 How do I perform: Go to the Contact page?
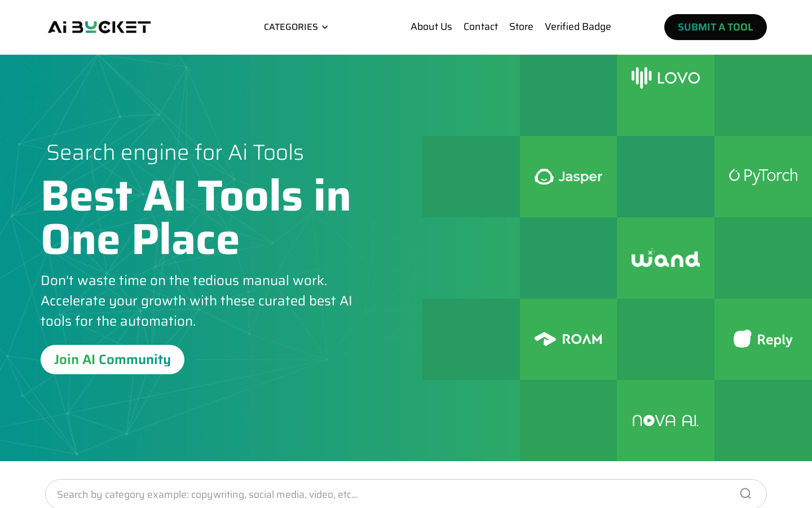point(480,27)
